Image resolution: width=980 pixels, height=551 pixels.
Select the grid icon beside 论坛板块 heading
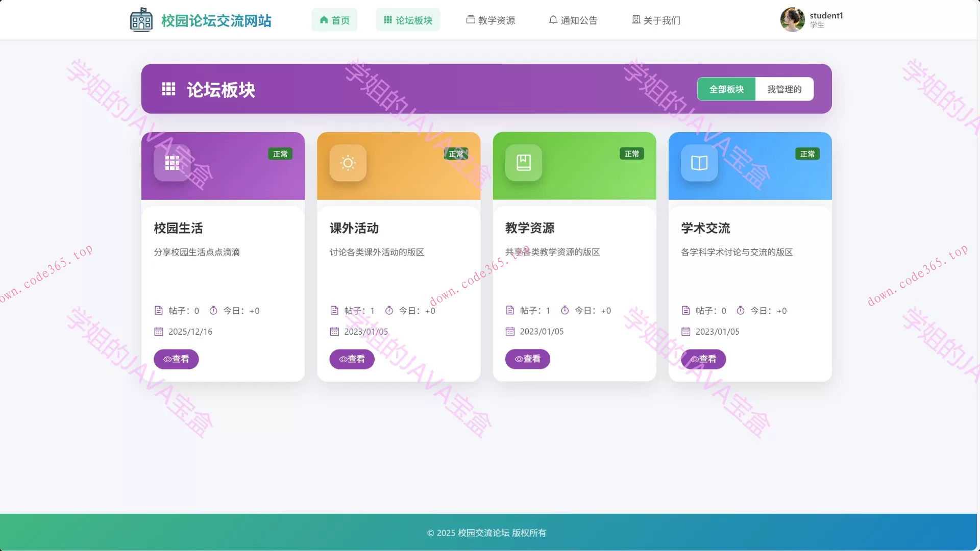click(168, 89)
